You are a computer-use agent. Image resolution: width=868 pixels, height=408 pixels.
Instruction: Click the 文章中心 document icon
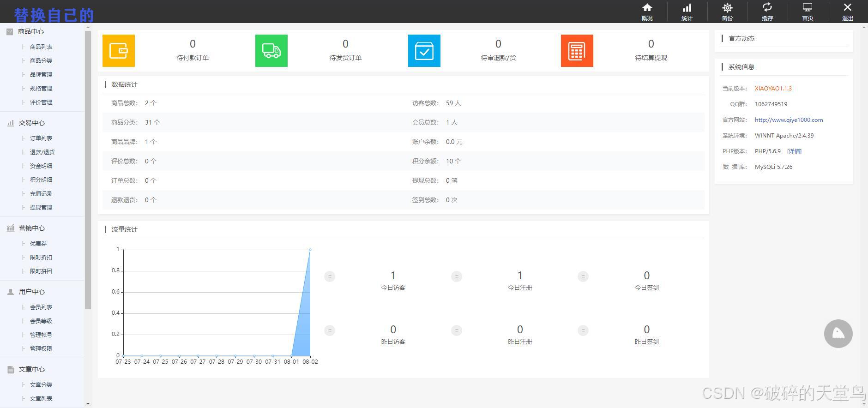click(x=10, y=369)
